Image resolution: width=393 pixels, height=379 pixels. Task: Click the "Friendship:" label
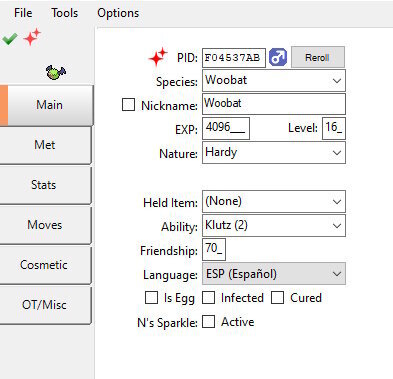click(x=169, y=250)
